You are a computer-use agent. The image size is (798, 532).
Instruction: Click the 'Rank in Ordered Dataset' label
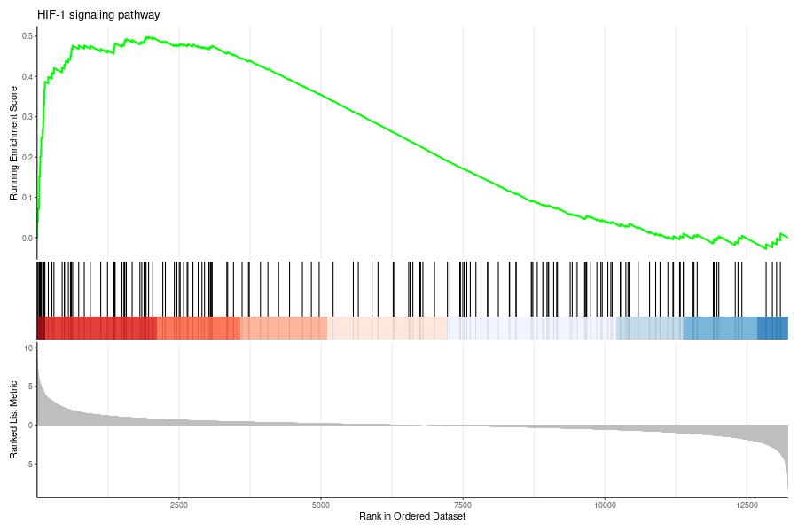tap(412, 516)
